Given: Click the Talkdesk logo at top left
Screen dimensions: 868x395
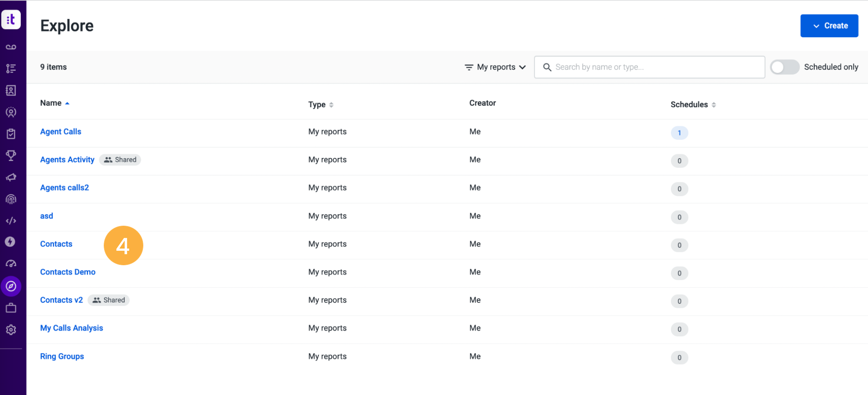Looking at the screenshot, I should tap(11, 19).
